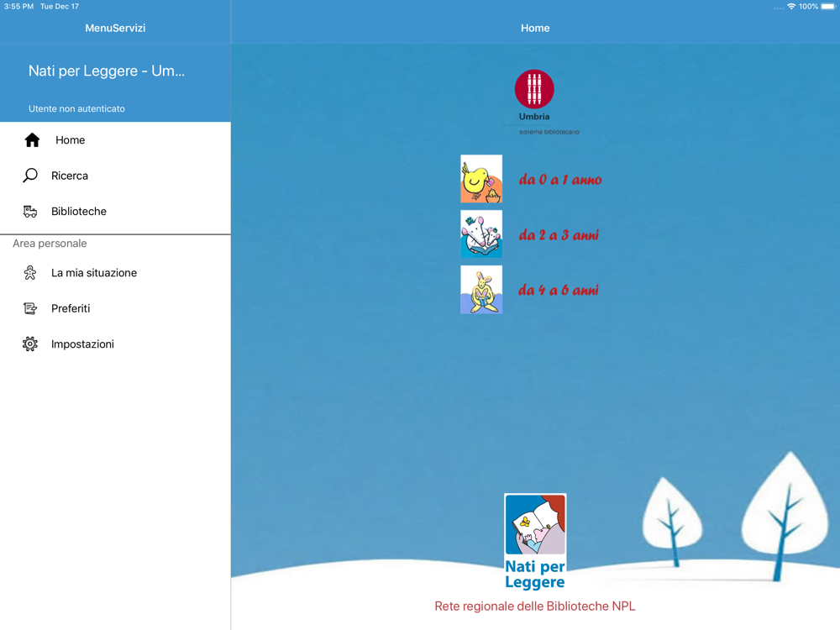840x630 pixels.
Task: Go to Preferiti
Action: click(x=115, y=308)
